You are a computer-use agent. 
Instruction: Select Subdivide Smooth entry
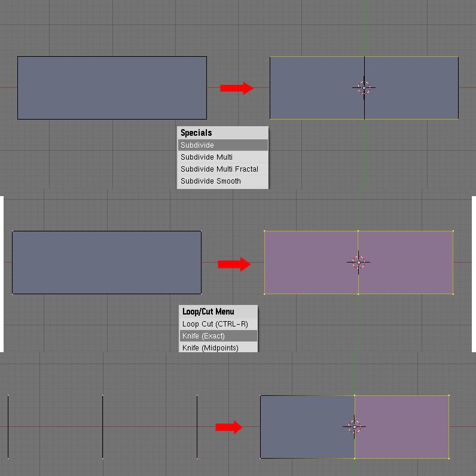click(223, 181)
